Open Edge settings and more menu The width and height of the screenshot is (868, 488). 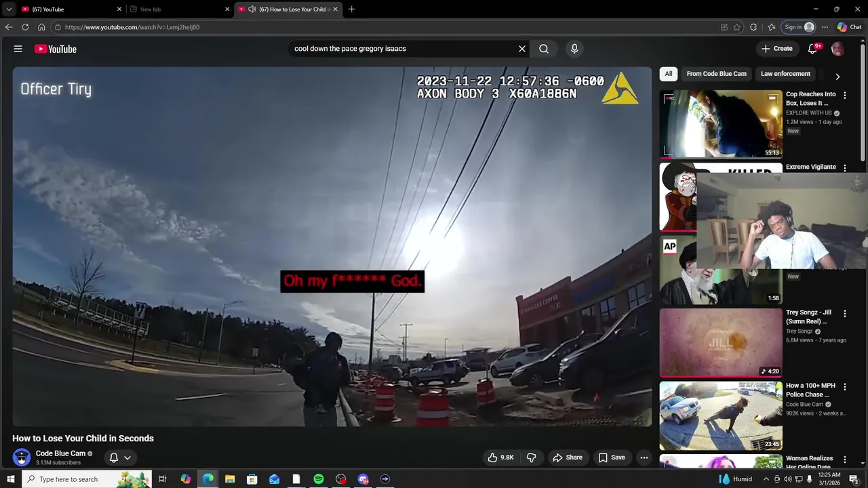[825, 27]
